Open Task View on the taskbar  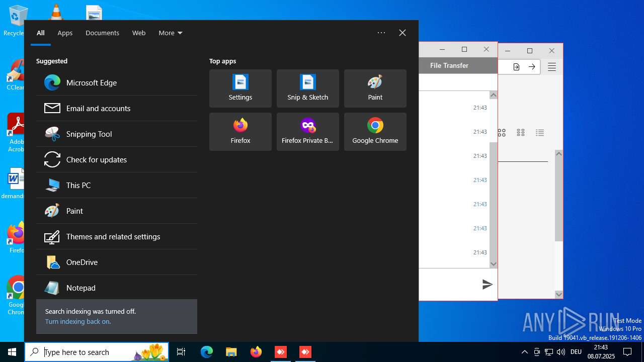coord(181,352)
